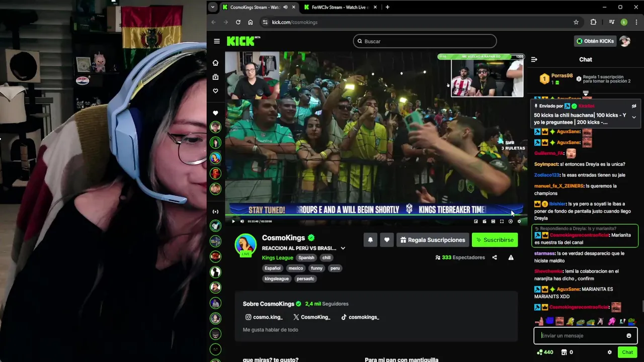The height and width of the screenshot is (362, 644).
Task: Select the chill tag
Action: tap(327, 257)
